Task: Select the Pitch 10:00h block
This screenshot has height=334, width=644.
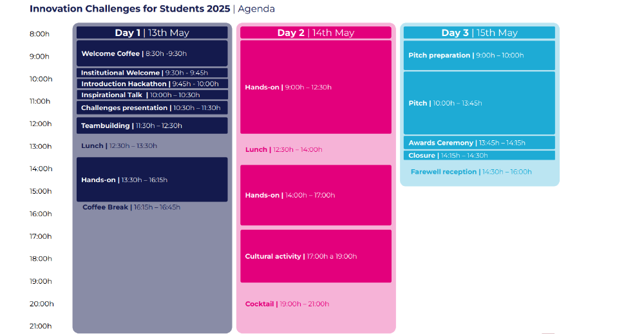Action: (x=479, y=103)
